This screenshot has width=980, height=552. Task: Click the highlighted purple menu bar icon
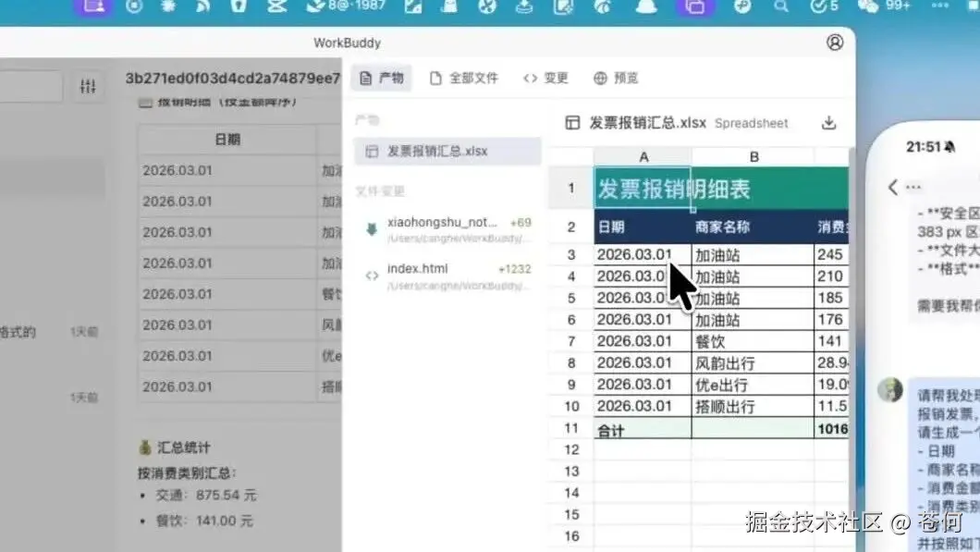click(695, 6)
